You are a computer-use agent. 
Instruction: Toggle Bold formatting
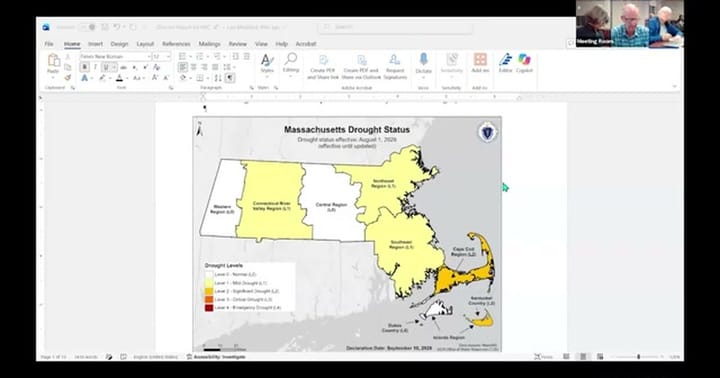[x=84, y=67]
